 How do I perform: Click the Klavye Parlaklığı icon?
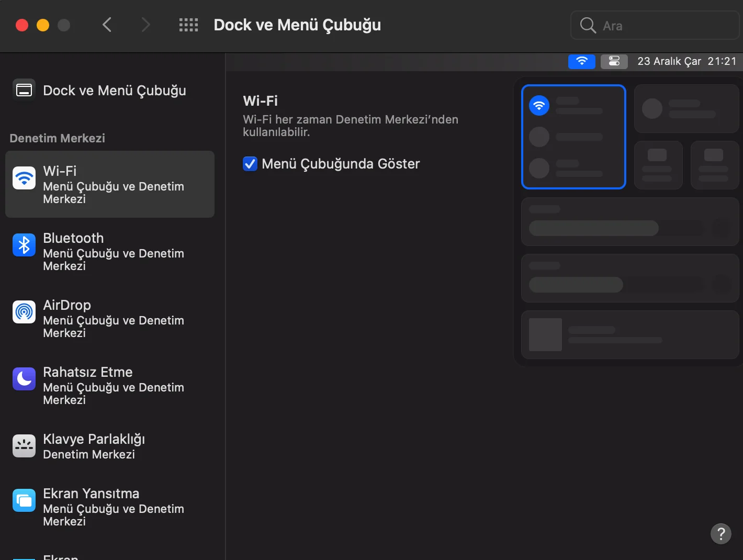pyautogui.click(x=24, y=446)
